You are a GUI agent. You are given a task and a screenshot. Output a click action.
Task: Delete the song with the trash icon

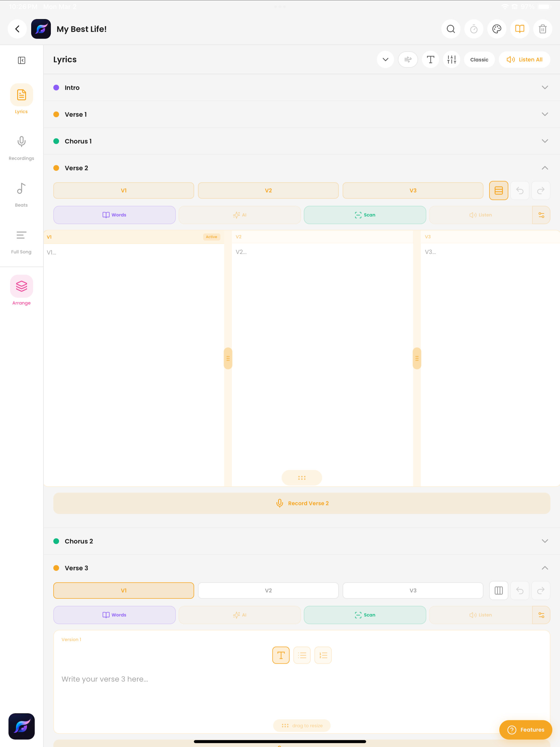[542, 29]
